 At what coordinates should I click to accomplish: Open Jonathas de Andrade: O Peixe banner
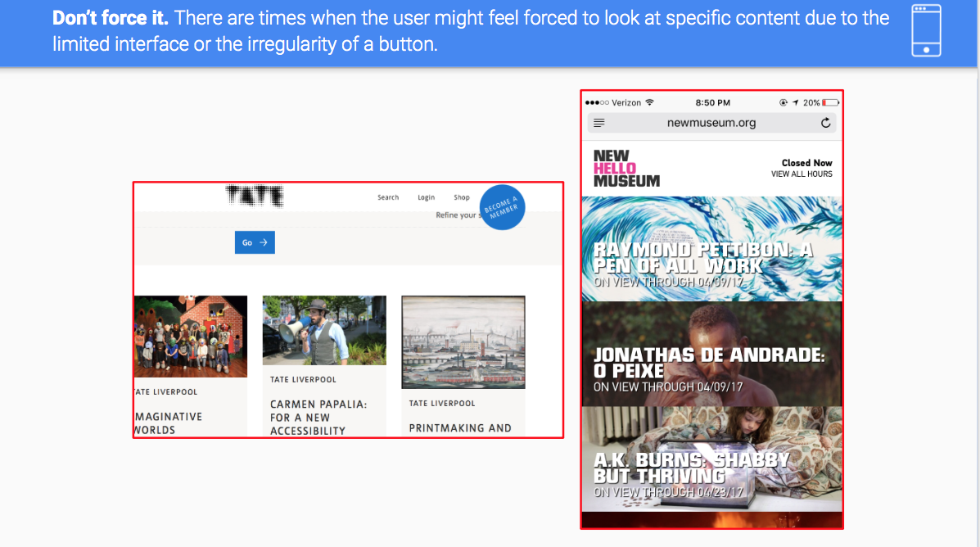click(712, 355)
